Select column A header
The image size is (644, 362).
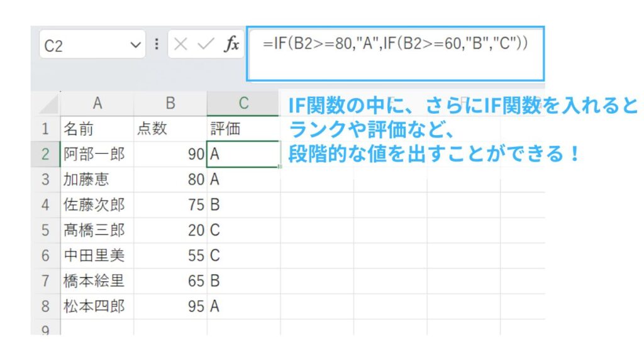[97, 103]
